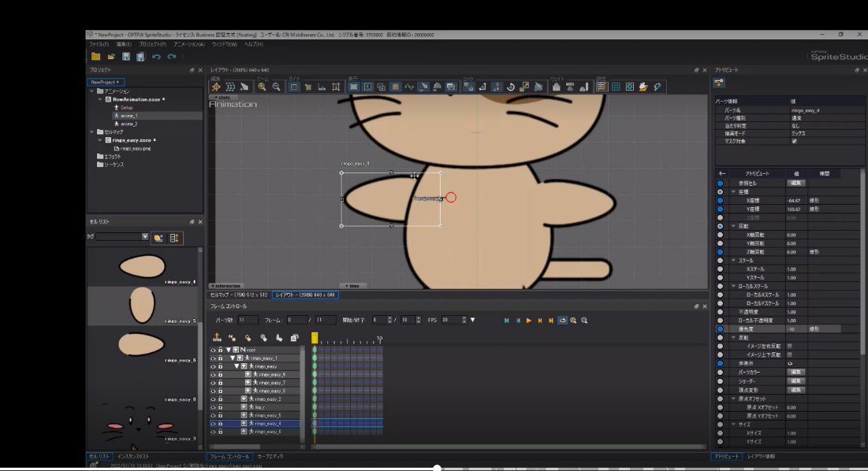Toggle image horizontal flip checkbox
The image size is (868, 471).
pyautogui.click(x=790, y=346)
